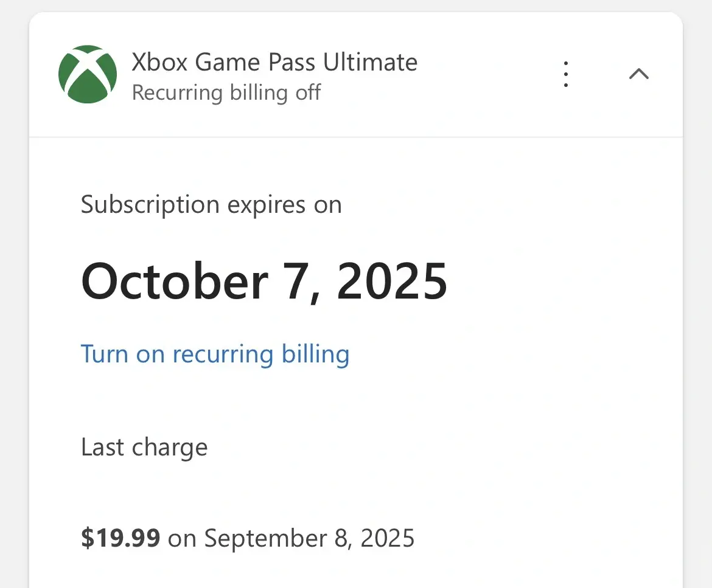Screen dimensions: 712x588
Task: Click the Turn on recurring billing link
Action: click(215, 354)
